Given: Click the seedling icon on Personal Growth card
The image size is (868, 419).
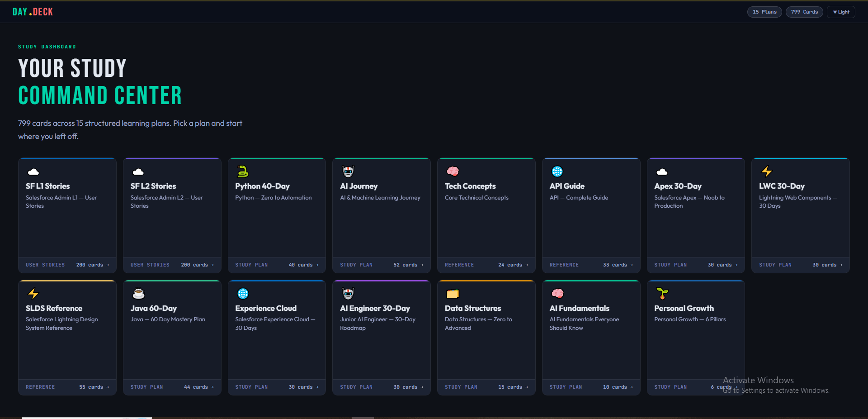Looking at the screenshot, I should pos(662,294).
